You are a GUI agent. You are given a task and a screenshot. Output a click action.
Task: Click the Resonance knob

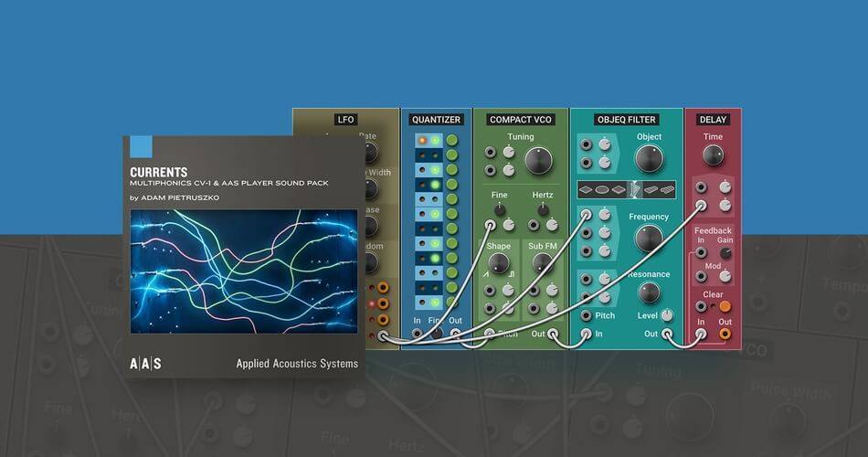[x=649, y=293]
